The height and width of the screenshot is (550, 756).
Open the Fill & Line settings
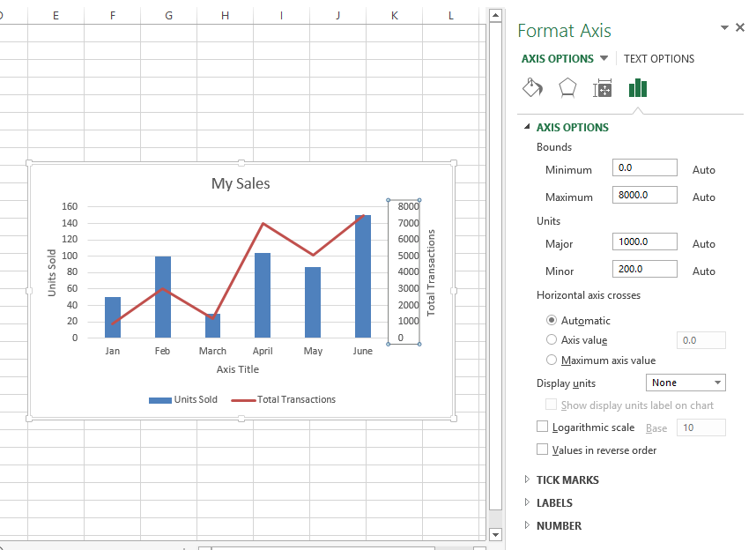(532, 87)
